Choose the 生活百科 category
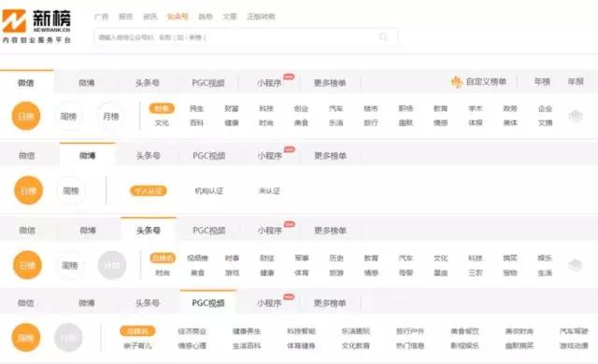The width and height of the screenshot is (598, 364). [247, 345]
